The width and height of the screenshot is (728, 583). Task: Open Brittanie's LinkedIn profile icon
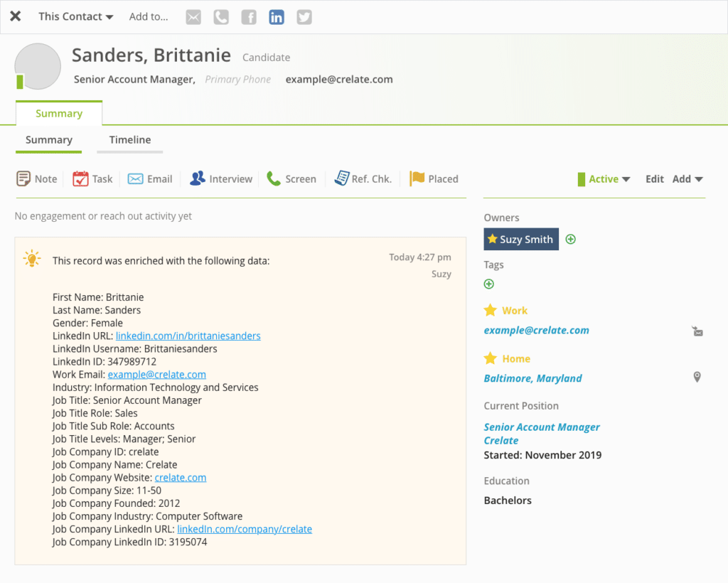click(x=276, y=16)
